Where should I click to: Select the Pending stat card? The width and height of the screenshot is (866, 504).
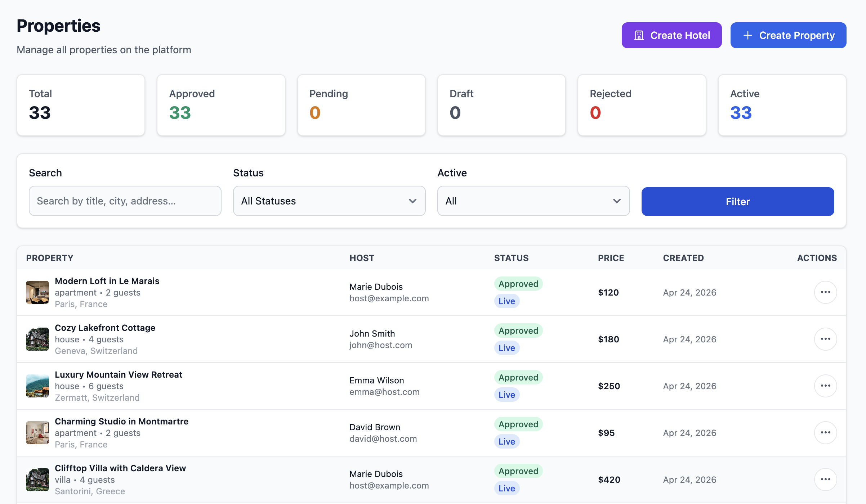(361, 105)
